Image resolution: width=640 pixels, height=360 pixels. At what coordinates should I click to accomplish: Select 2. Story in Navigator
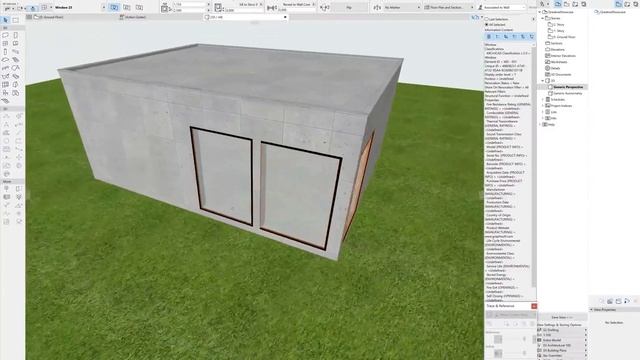556,24
